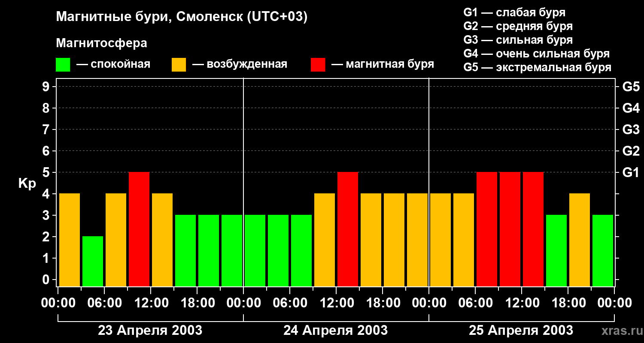Image resolution: width=644 pixels, height=343 pixels.
Task: Click the last green bar on 25 April
Action: pyautogui.click(x=603, y=251)
